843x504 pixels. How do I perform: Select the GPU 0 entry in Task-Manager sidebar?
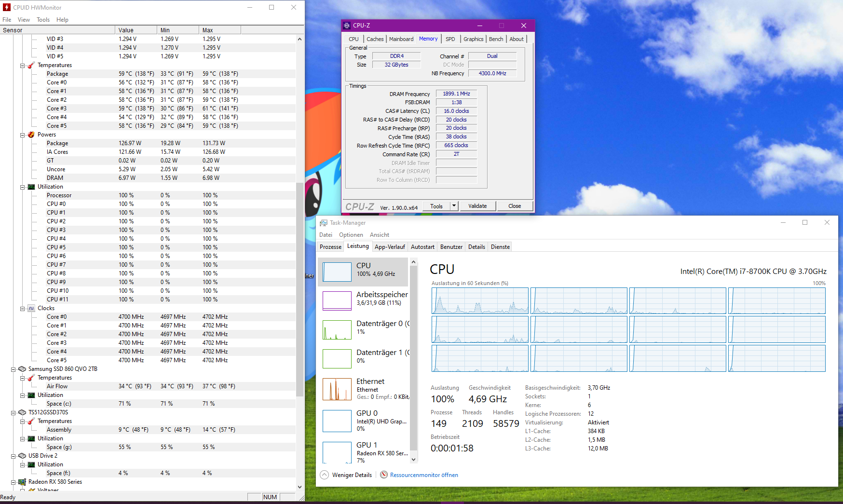coord(364,421)
